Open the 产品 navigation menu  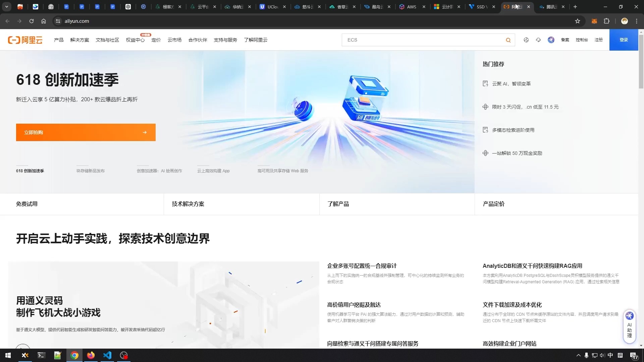click(59, 40)
